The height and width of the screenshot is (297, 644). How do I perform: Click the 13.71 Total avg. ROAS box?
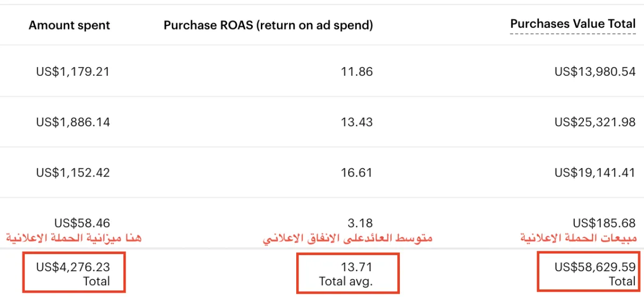348,273
